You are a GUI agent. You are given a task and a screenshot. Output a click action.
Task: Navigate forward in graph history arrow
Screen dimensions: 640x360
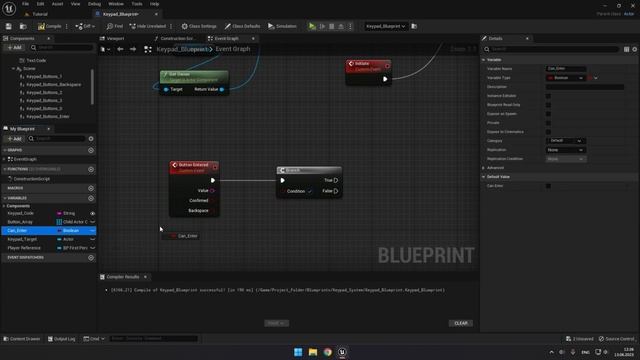tap(133, 49)
